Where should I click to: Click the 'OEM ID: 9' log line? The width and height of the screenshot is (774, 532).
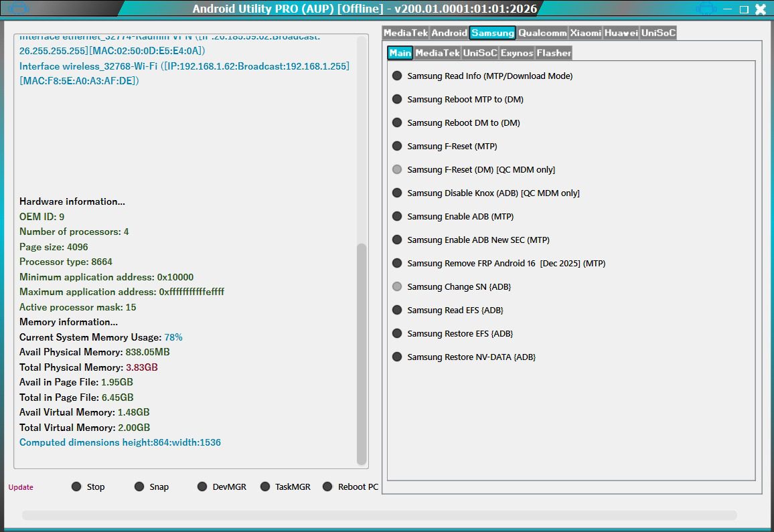[x=42, y=217]
